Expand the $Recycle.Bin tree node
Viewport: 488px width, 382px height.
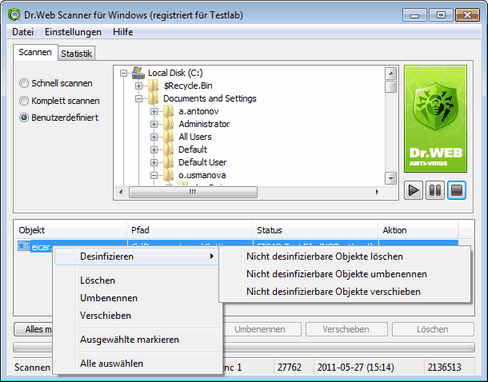139,86
